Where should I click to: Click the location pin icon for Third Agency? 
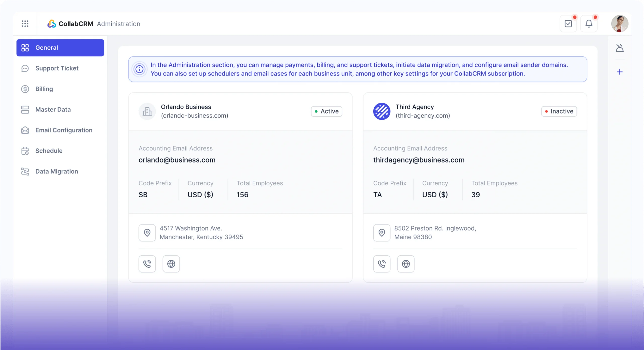click(x=382, y=233)
